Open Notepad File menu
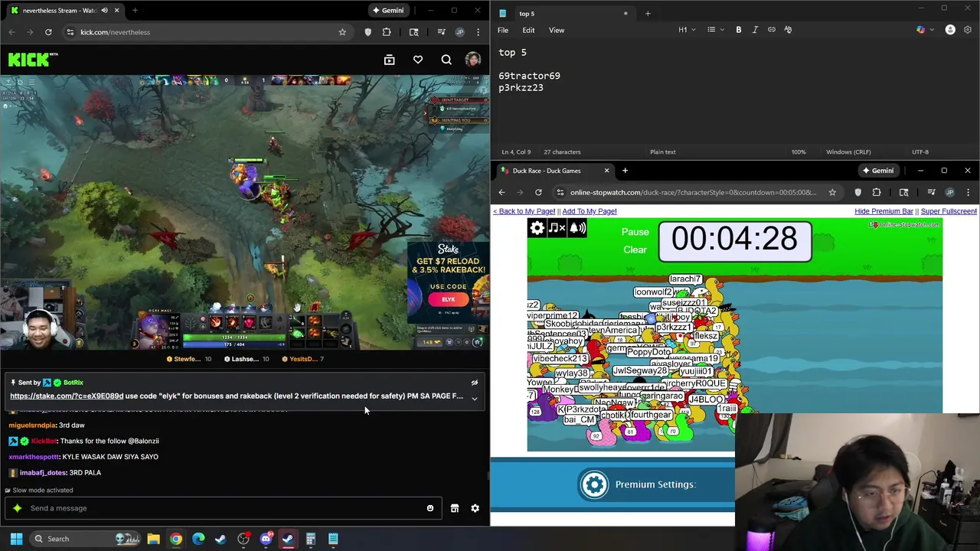 pos(503,30)
